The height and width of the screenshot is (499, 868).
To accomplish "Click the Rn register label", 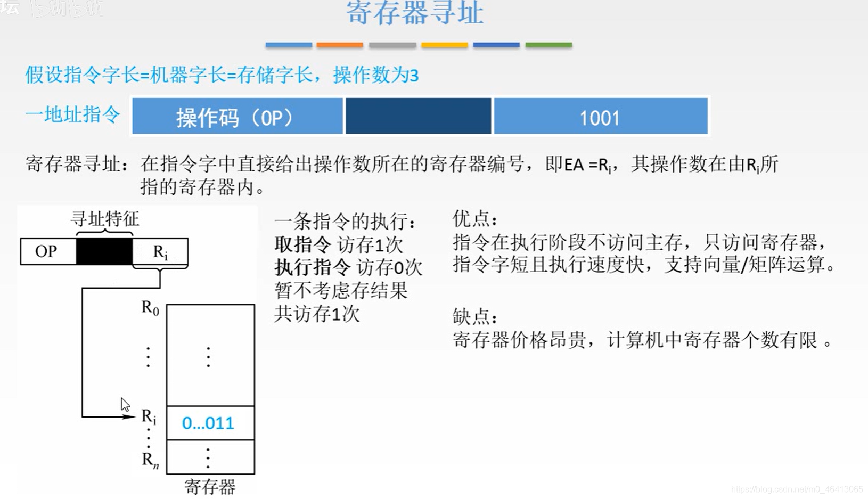I will click(x=150, y=460).
